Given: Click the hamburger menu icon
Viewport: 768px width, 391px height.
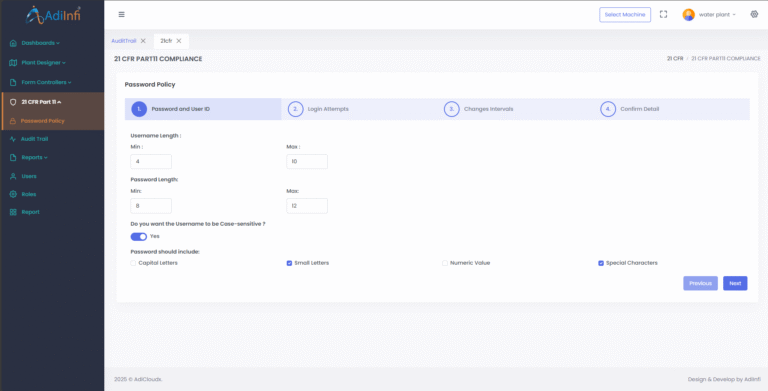Looking at the screenshot, I should (121, 14).
